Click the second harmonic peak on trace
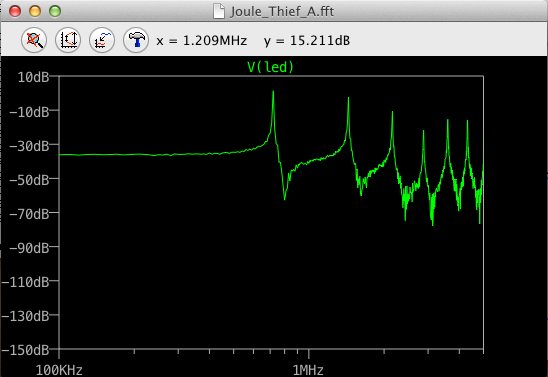Viewport: 548px width, 377px height. [348, 99]
